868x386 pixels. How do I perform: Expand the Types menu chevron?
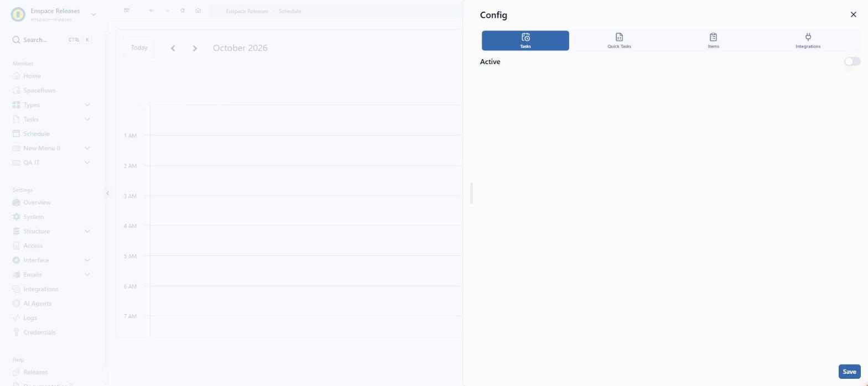click(87, 105)
